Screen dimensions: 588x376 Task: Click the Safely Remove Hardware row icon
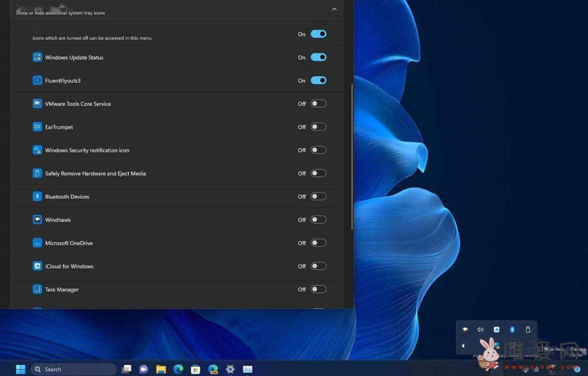[x=37, y=173]
